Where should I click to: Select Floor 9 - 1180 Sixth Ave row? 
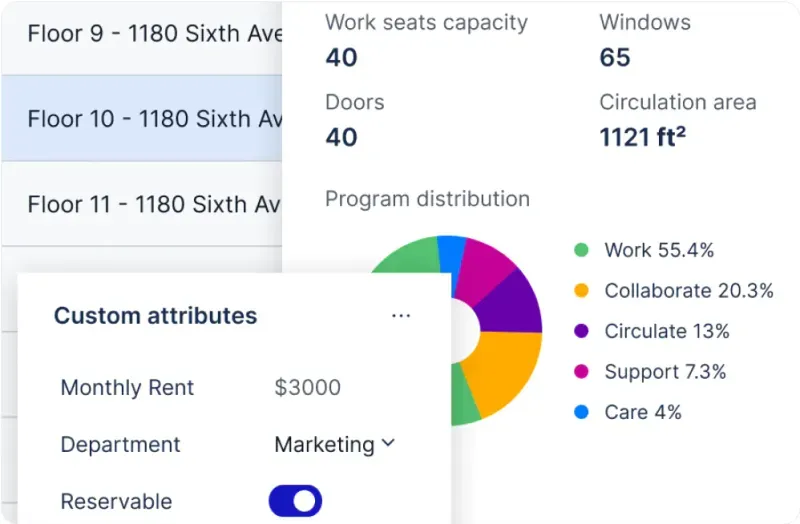tap(141, 33)
